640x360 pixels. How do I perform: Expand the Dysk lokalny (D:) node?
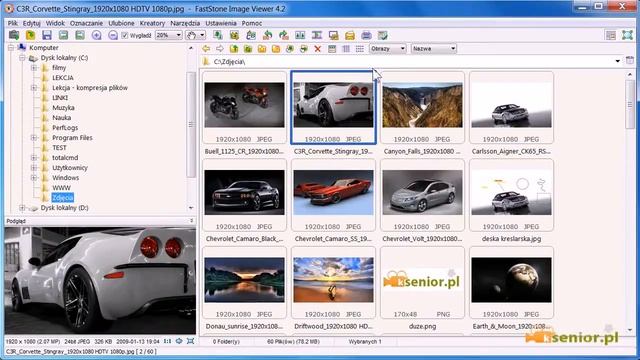tap(22, 208)
